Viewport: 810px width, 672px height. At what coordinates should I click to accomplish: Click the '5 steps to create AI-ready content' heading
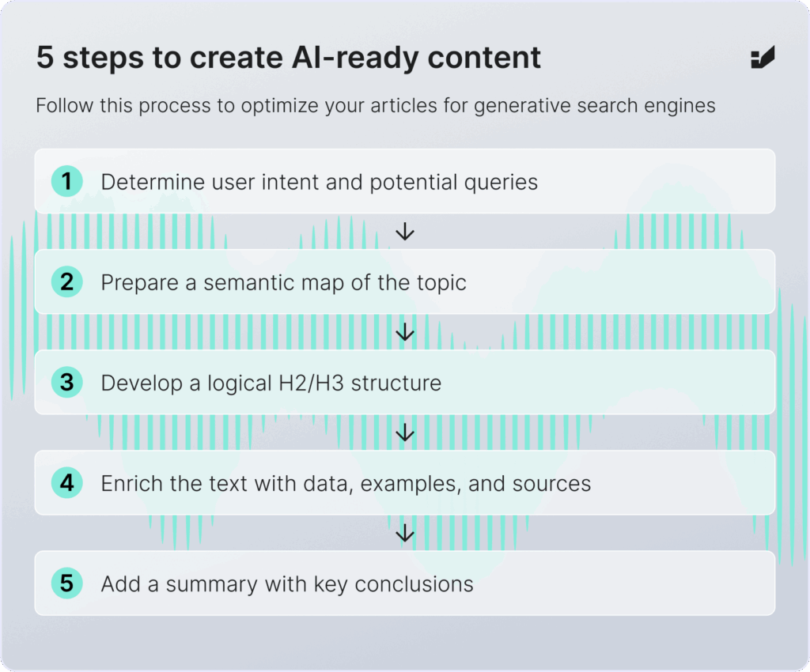point(289,59)
